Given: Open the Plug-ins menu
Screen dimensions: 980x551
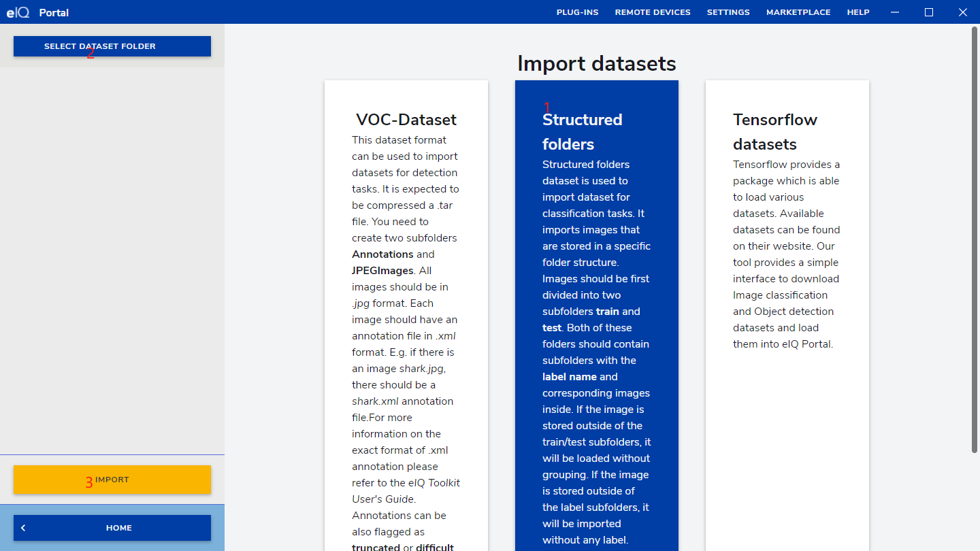Looking at the screenshot, I should (x=577, y=12).
